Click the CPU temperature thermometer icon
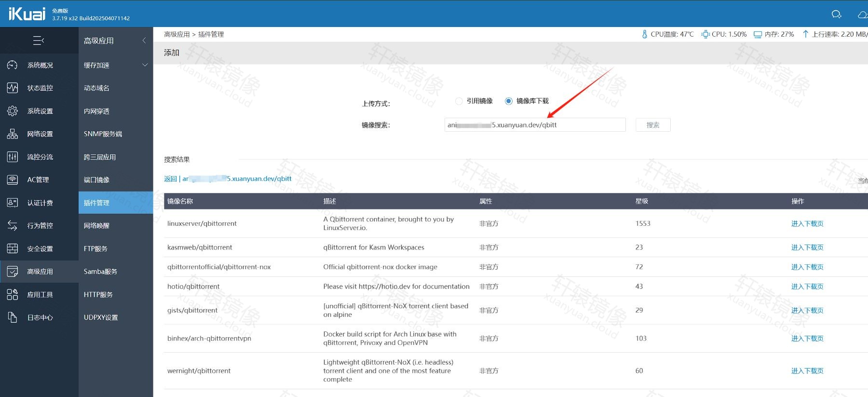 645,34
